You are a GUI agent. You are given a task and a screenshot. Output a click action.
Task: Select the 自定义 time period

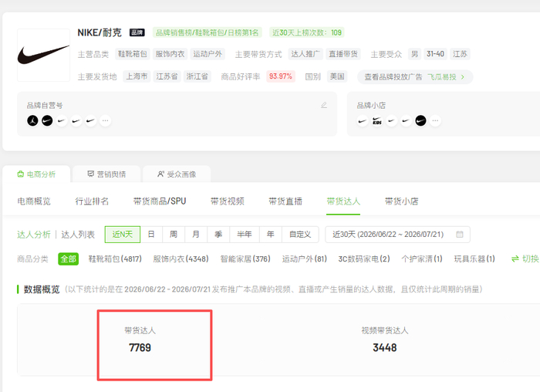tap(300, 235)
